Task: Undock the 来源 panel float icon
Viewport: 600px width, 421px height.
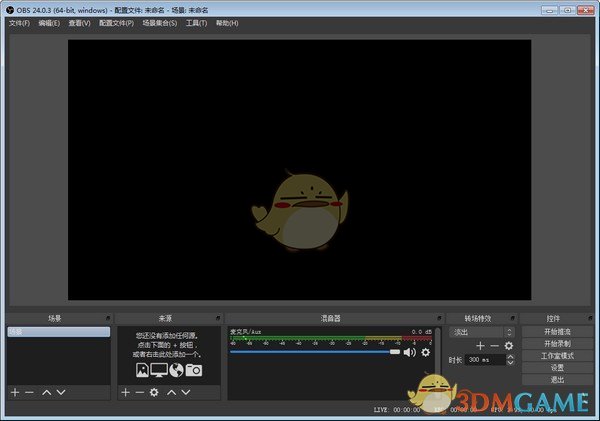Action: pos(218,318)
